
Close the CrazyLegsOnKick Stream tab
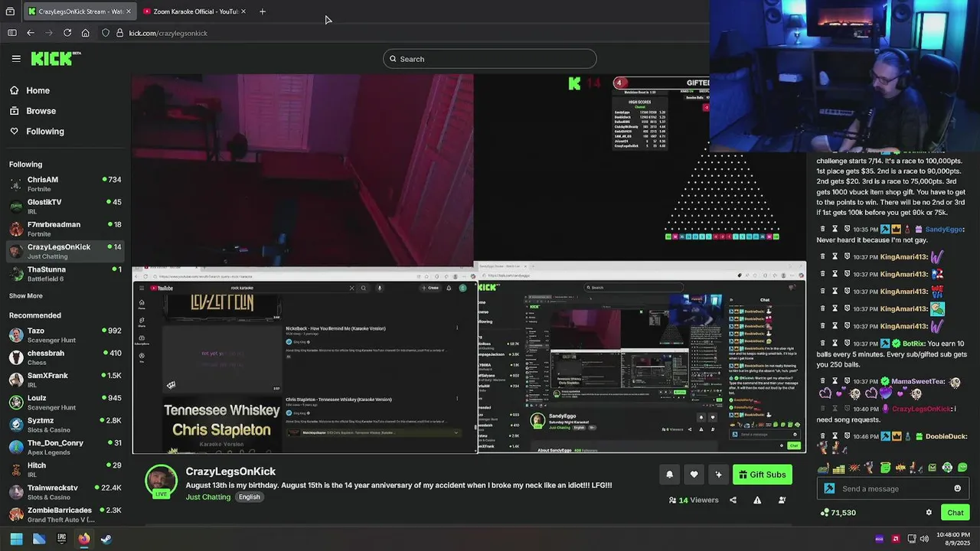coord(128,11)
